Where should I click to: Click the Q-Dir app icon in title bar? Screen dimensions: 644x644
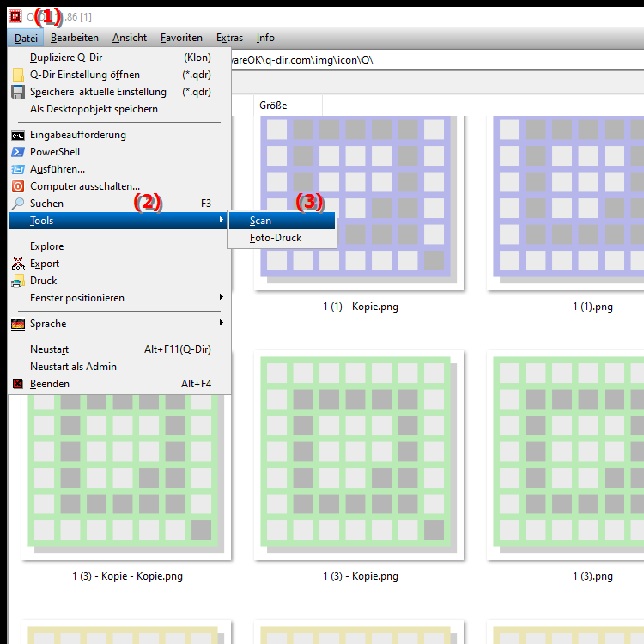point(15,17)
